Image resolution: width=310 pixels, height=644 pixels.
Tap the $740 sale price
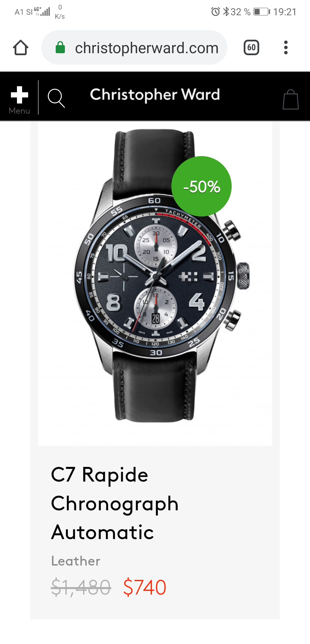pyautogui.click(x=145, y=587)
